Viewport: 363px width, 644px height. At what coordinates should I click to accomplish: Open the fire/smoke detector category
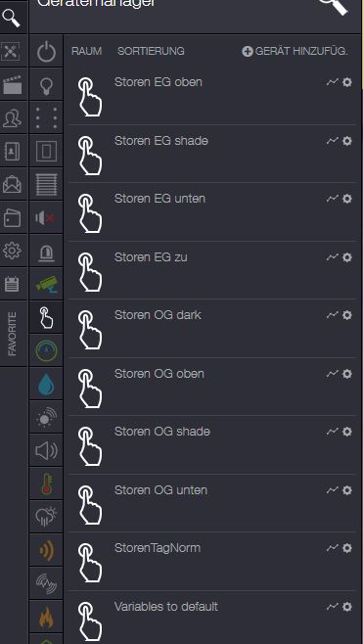click(x=46, y=617)
